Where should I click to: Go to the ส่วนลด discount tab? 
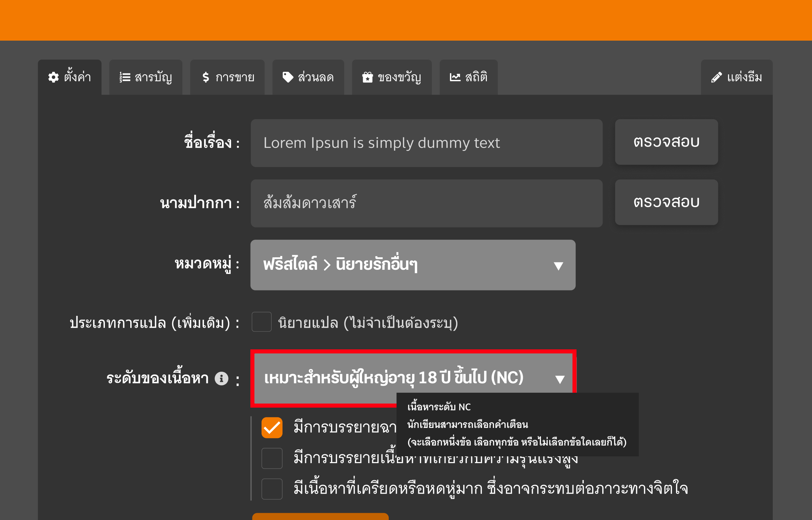coord(308,77)
